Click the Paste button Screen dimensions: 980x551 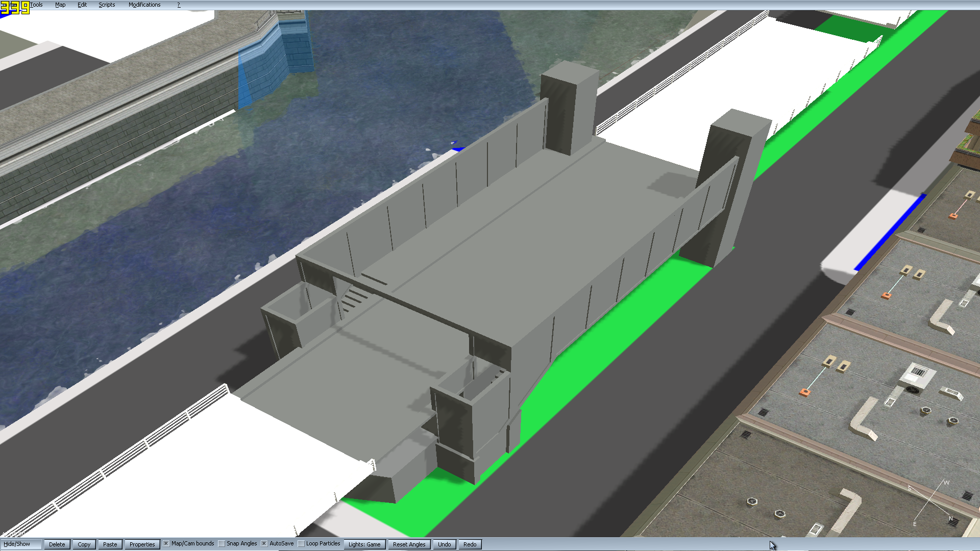pos(110,544)
